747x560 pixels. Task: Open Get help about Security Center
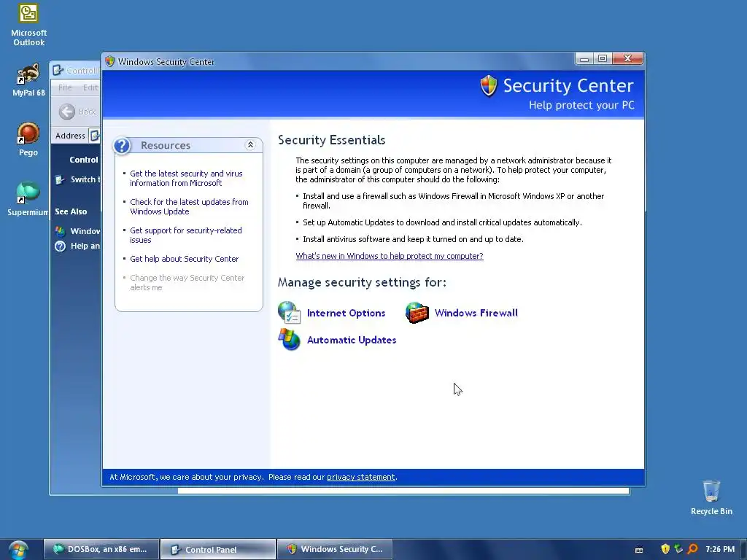(x=184, y=259)
